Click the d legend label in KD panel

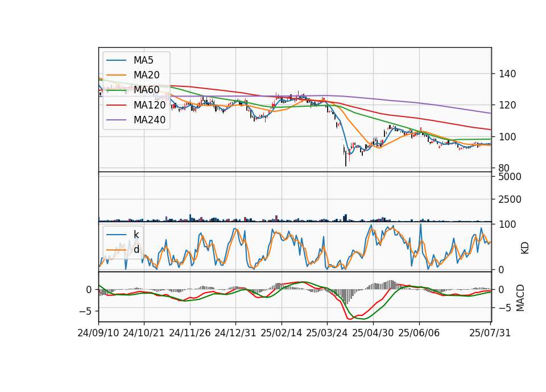pos(136,249)
